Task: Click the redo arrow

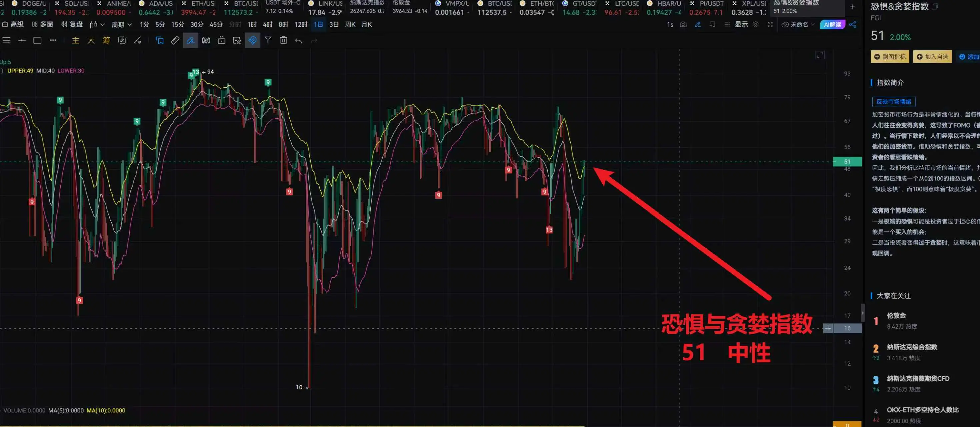Action: pos(314,41)
